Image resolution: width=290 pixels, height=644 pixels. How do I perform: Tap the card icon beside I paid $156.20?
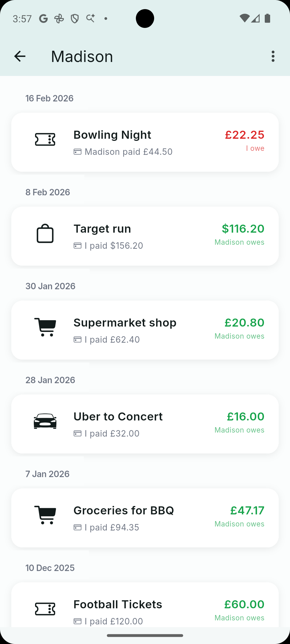[x=78, y=246]
